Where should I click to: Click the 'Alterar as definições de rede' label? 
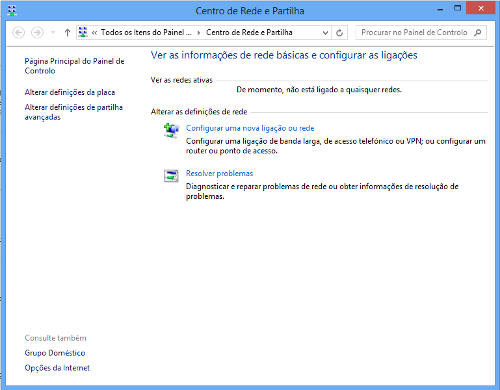tap(199, 112)
